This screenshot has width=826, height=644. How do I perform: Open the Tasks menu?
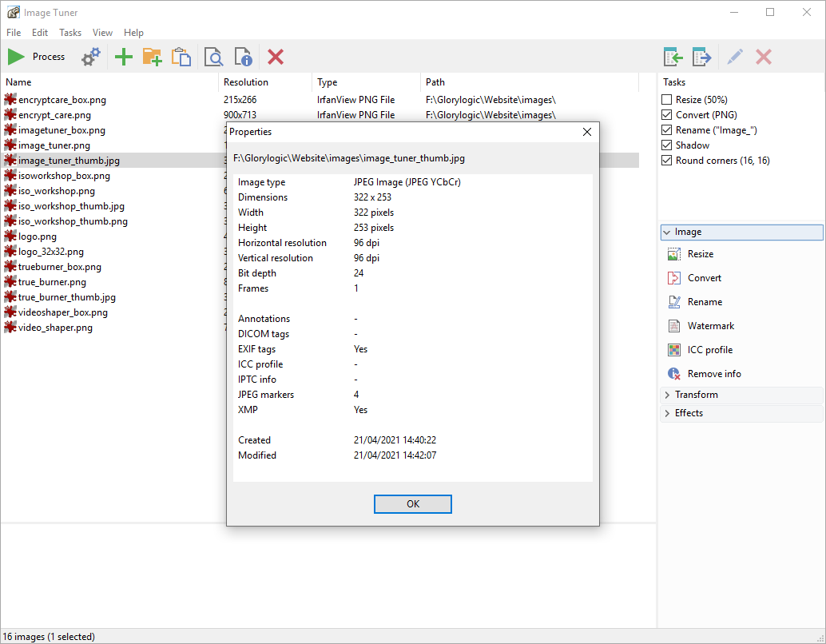tap(70, 33)
